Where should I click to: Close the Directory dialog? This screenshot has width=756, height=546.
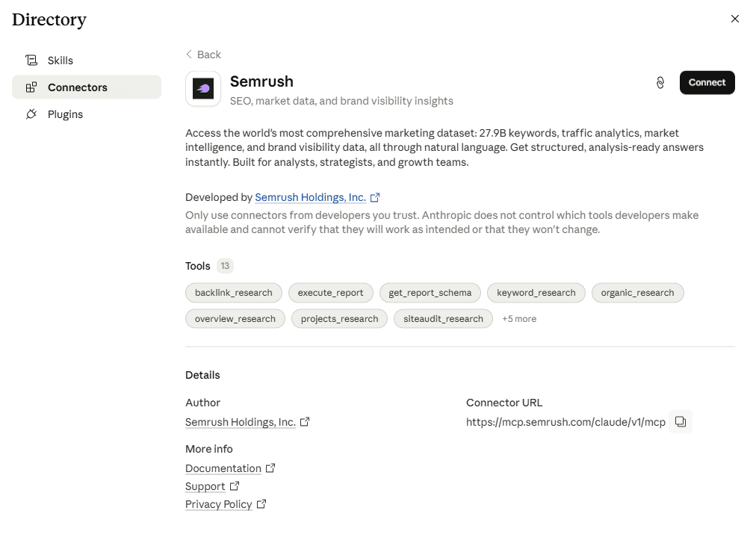[x=735, y=19]
